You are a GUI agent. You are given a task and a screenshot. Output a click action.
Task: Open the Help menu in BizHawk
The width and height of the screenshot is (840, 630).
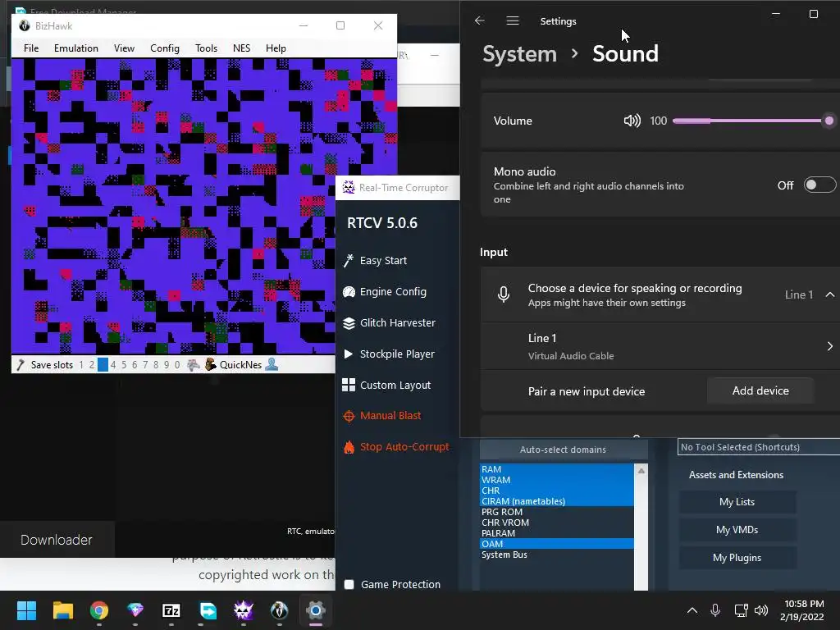point(276,48)
